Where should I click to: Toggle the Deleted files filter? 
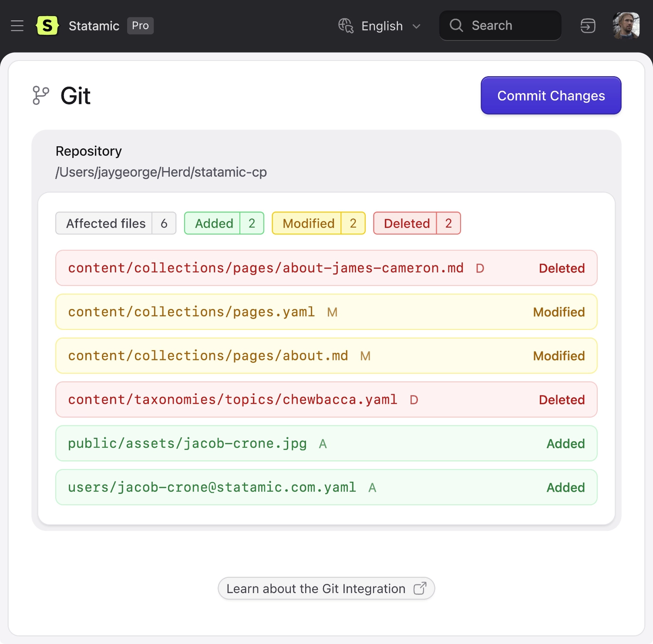pyautogui.click(x=417, y=223)
